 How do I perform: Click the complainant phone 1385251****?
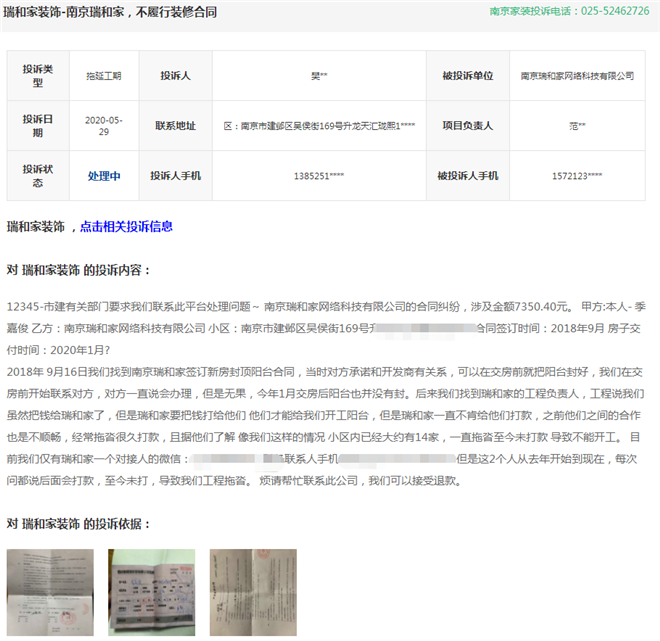(x=319, y=176)
